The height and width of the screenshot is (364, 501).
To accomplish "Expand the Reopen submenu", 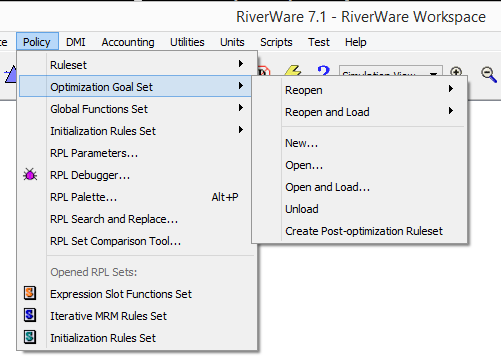I will click(x=359, y=90).
